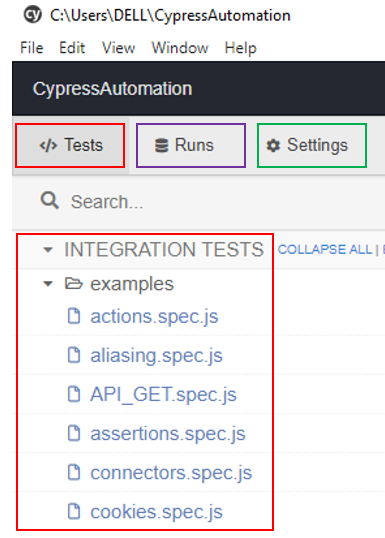Image resolution: width=385 pixels, height=538 pixels.
Task: Open the View menu
Action: (118, 48)
